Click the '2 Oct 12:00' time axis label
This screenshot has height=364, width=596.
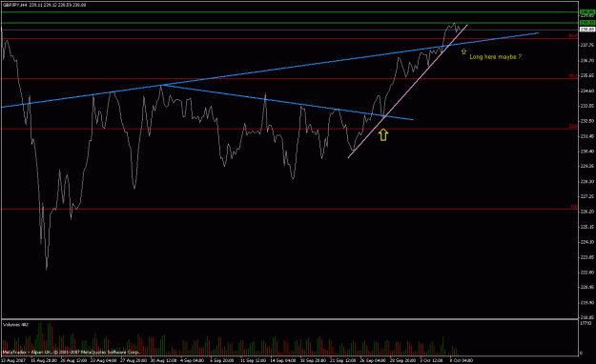431,360
